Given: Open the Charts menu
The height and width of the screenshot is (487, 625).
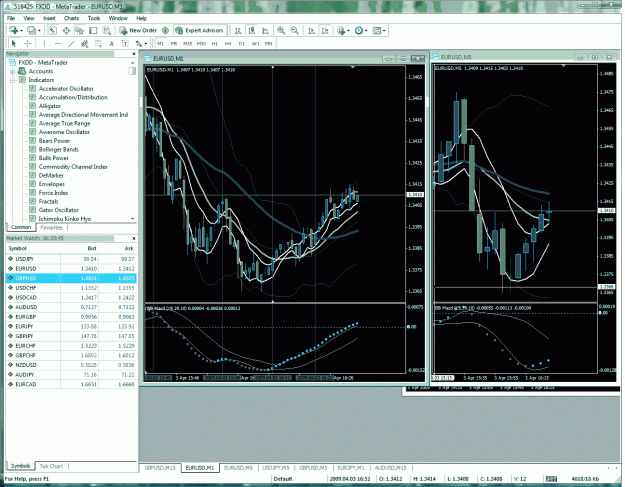Looking at the screenshot, I should point(71,18).
